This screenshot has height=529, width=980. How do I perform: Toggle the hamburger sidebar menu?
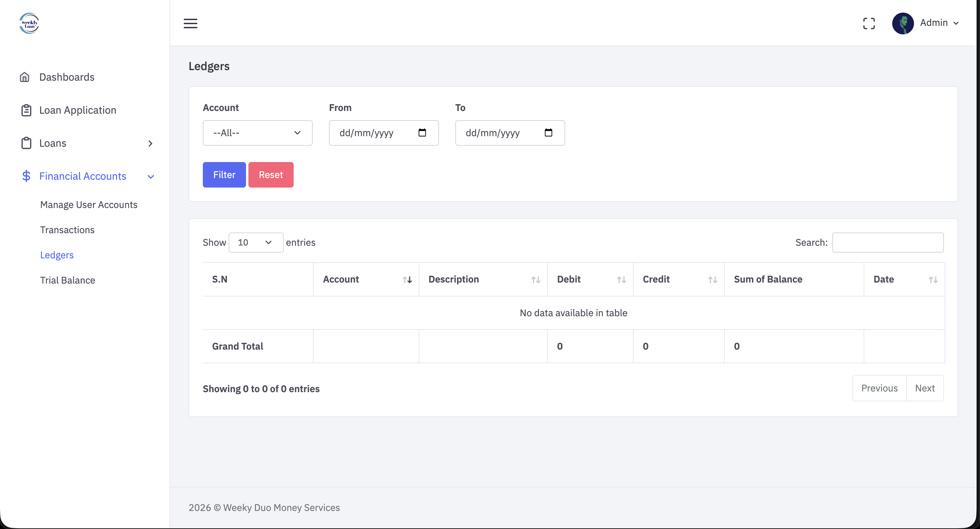[190, 23]
